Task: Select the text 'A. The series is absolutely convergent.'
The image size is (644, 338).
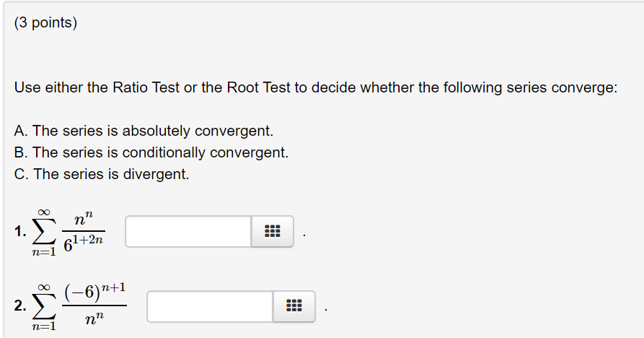Action: click(144, 131)
